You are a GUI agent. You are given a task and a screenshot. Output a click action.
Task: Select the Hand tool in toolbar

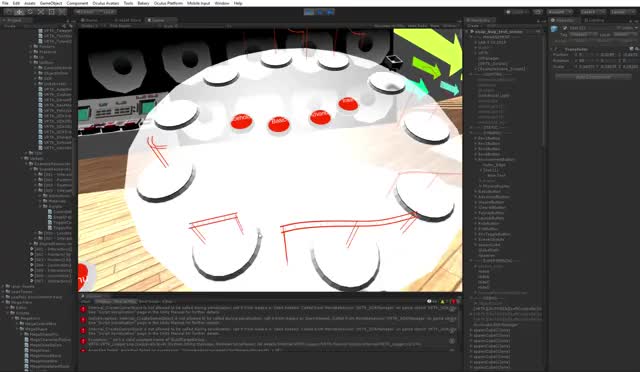point(8,12)
